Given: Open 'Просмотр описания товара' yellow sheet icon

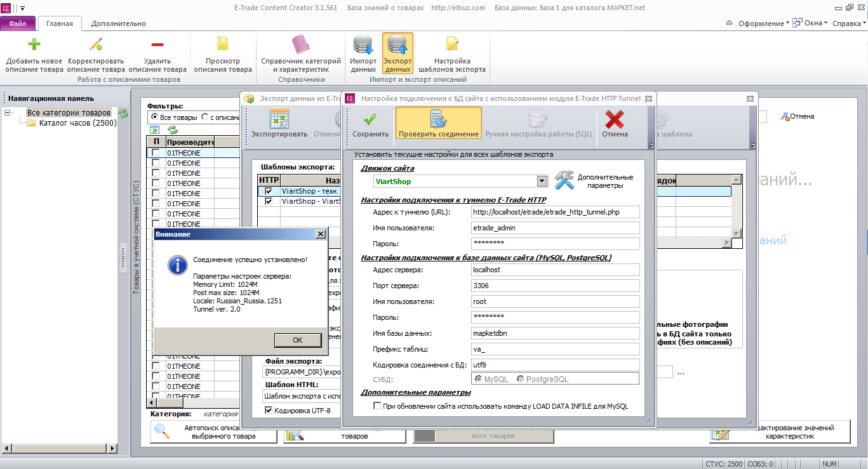Looking at the screenshot, I should click(223, 44).
